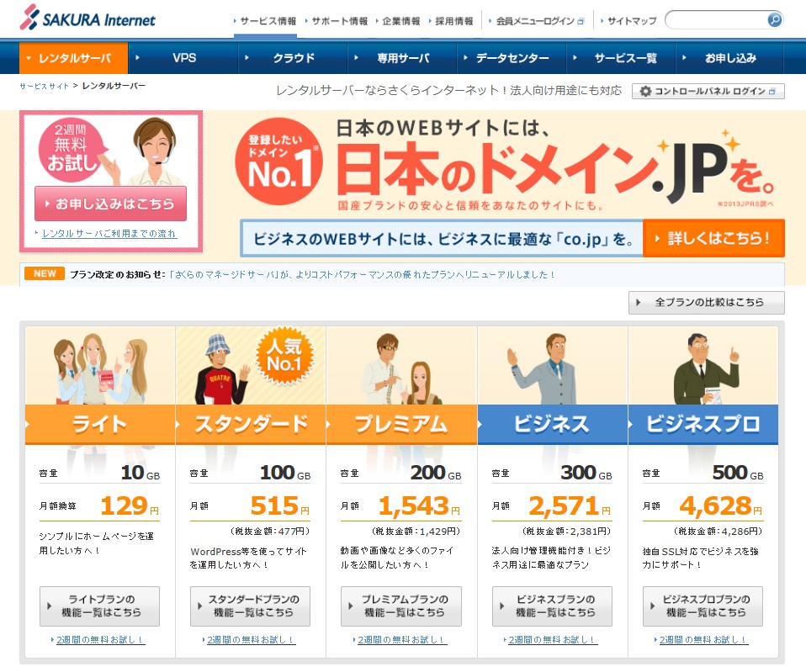
Task: Open 2週間の無料お試し link under スタンダード
Action: (x=251, y=640)
